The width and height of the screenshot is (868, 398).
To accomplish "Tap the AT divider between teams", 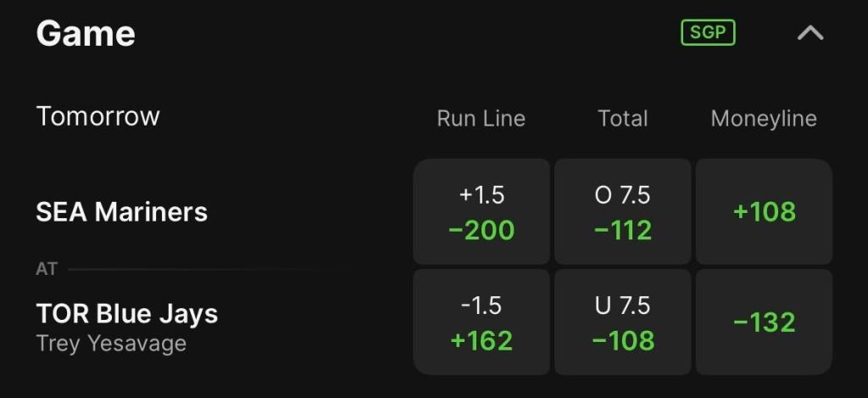I will coord(47,269).
